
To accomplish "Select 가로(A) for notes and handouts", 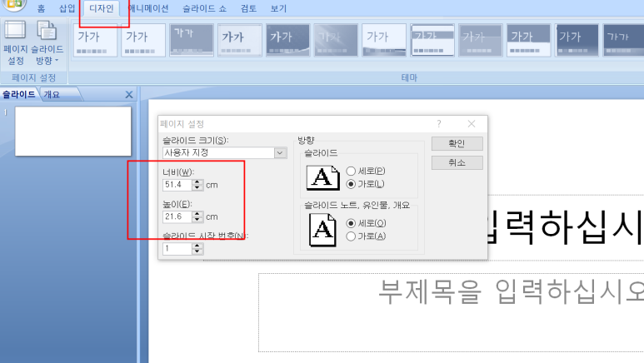I will pos(366,236).
